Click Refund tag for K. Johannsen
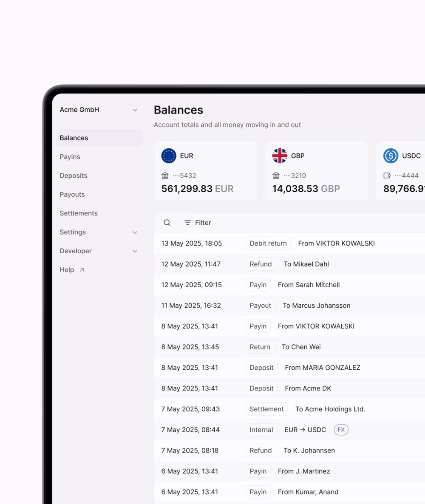425x504 pixels. click(261, 450)
